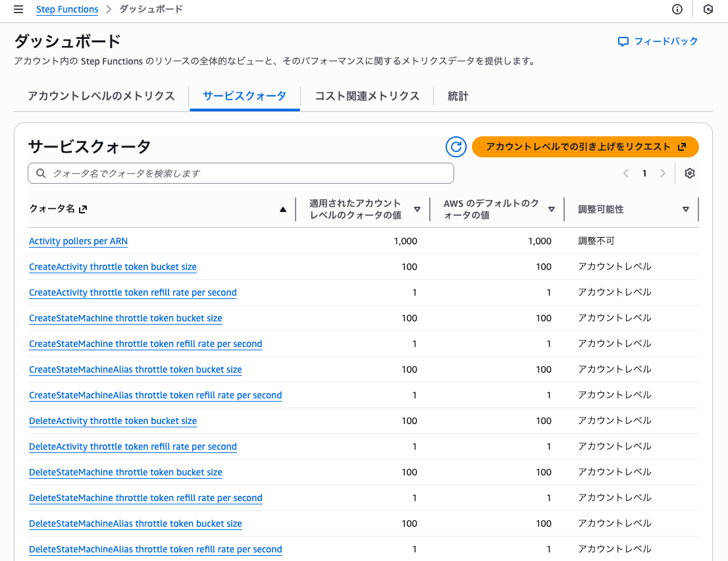Image resolution: width=728 pixels, height=561 pixels.
Task: Open filter for AWS のデフォルトのクォータの値 column
Action: pyautogui.click(x=552, y=208)
